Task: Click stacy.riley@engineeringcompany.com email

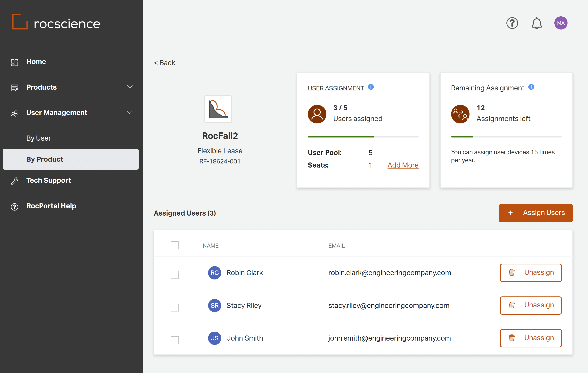Action: tap(389, 306)
